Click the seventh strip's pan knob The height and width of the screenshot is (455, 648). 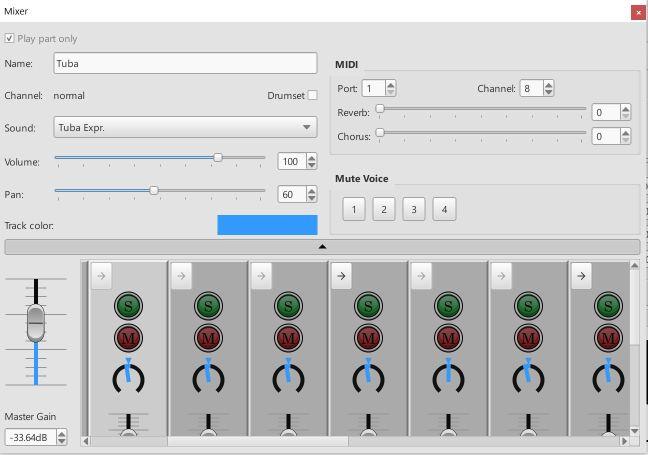(x=608, y=377)
